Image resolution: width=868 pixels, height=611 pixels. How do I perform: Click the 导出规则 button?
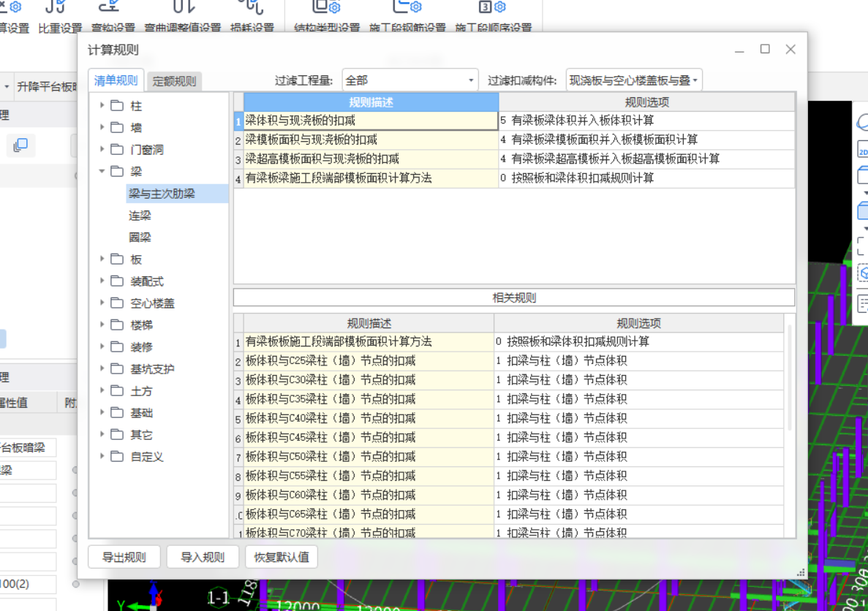[124, 557]
